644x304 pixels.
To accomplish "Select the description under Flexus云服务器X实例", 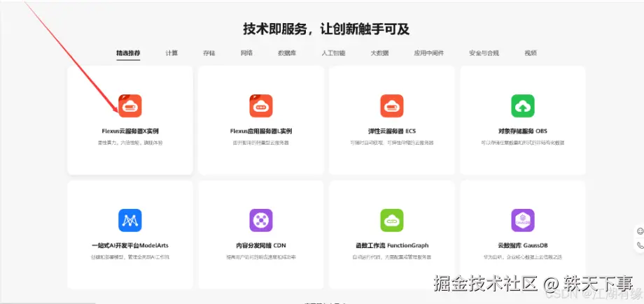I will click(130, 143).
